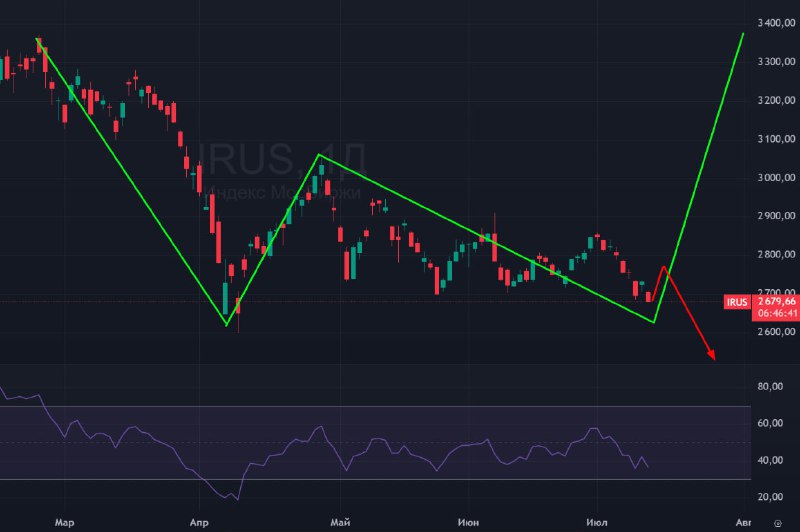Click time axis label Май

[340, 522]
